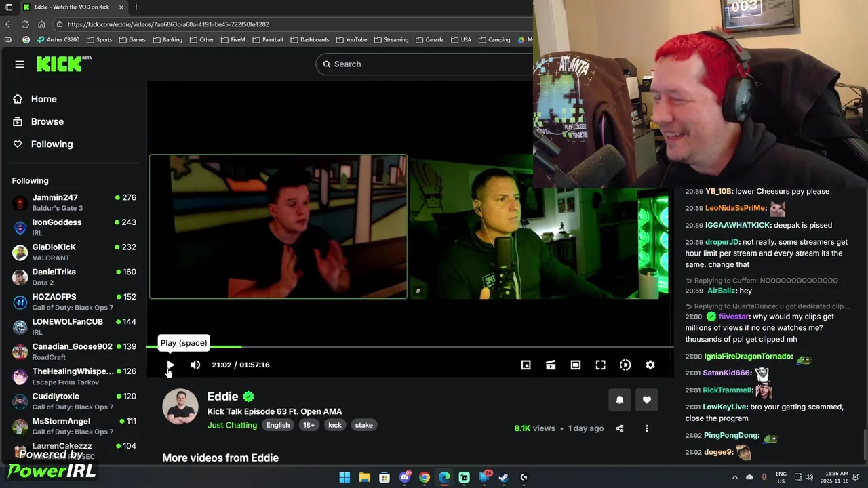
Task: Click the stake tag
Action: coord(363,425)
